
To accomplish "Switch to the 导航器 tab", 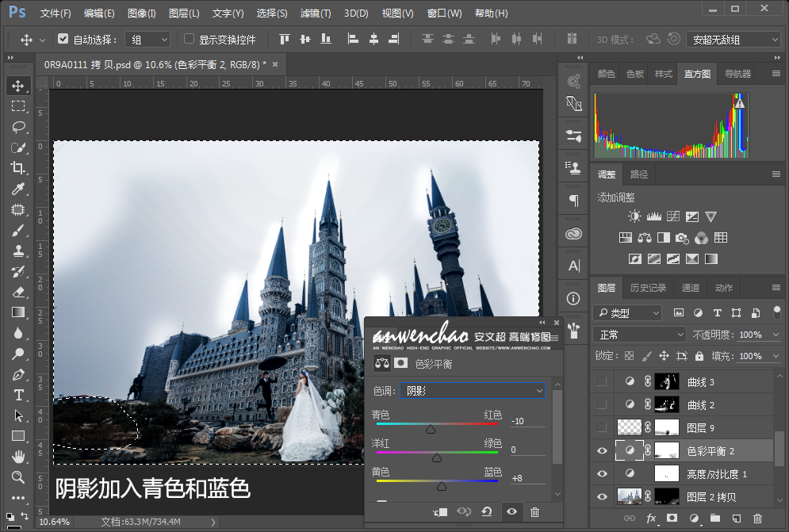I will [737, 74].
